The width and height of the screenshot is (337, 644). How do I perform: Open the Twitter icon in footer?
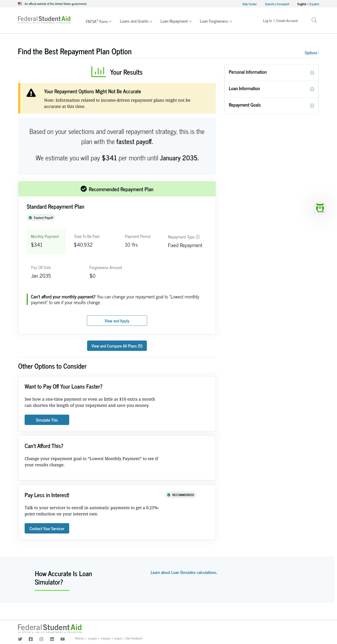pyautogui.click(x=20, y=639)
